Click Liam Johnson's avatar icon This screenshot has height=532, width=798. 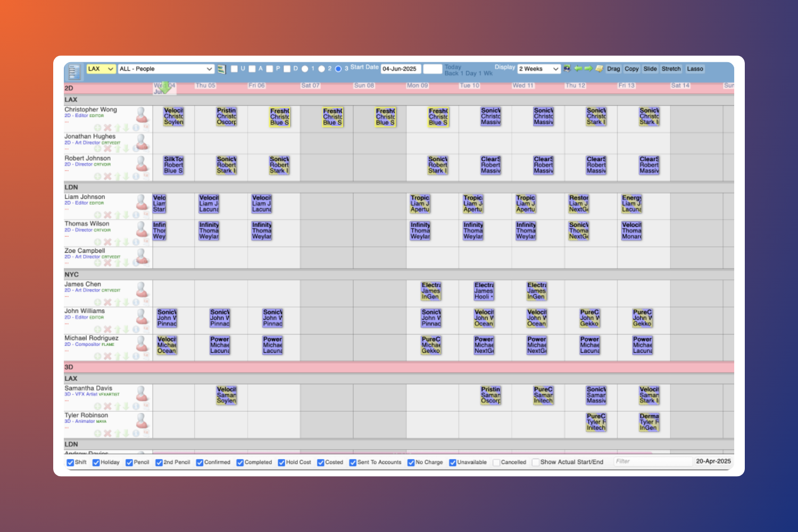point(142,202)
